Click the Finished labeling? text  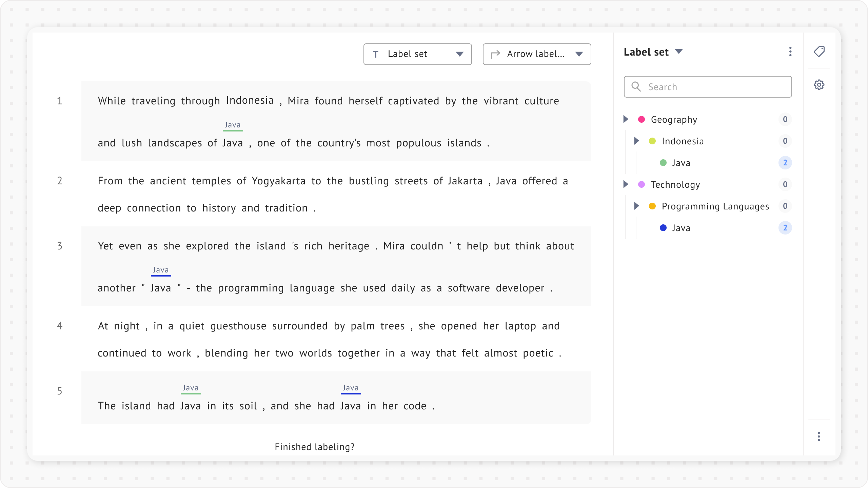[315, 447]
